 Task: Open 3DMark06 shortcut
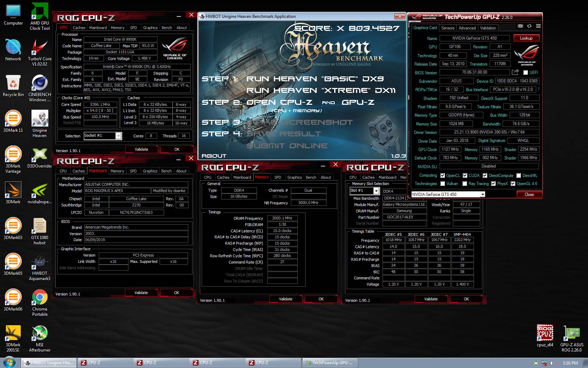pos(13,300)
